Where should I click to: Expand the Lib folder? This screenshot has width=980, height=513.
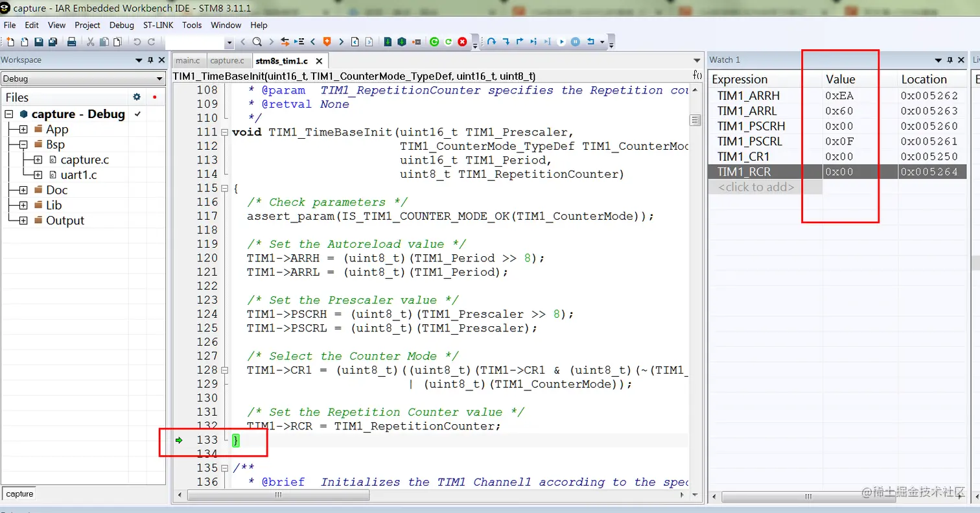point(23,205)
